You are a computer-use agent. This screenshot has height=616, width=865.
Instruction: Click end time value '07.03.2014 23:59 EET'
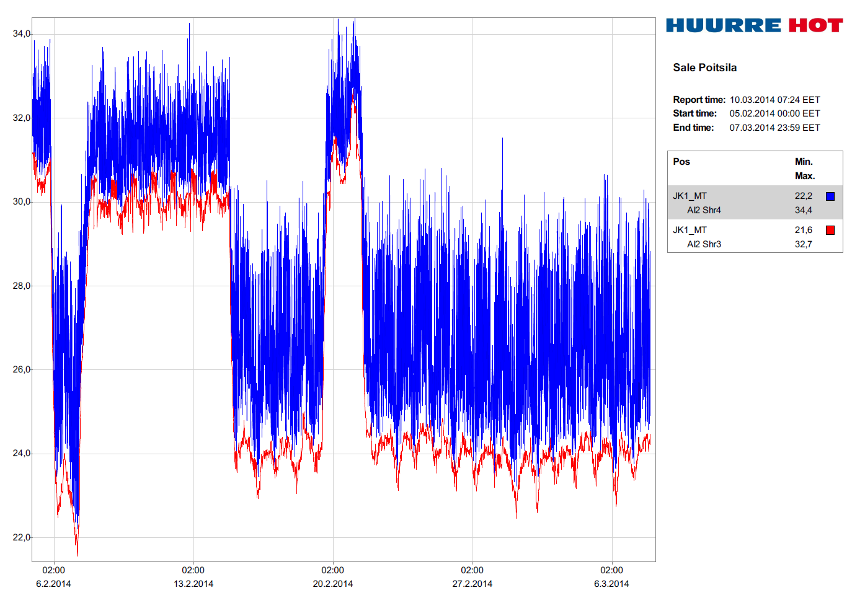[x=774, y=128]
